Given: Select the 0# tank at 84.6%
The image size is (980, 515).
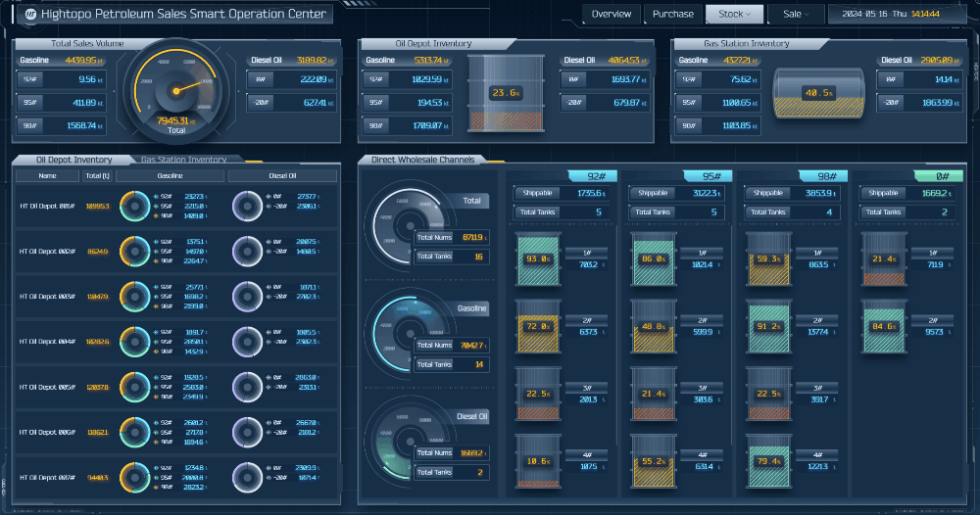Looking at the screenshot, I should [x=884, y=326].
